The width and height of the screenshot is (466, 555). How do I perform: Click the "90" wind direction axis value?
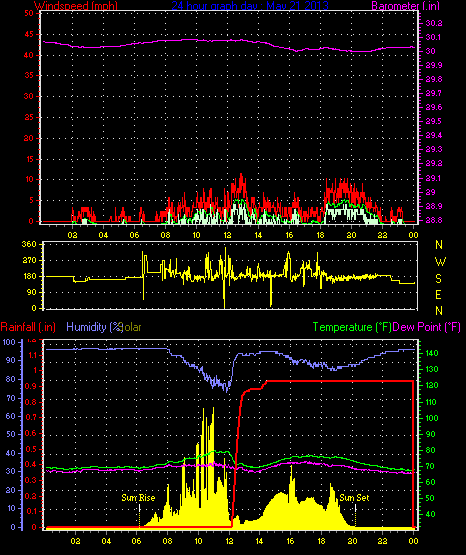tap(31, 292)
